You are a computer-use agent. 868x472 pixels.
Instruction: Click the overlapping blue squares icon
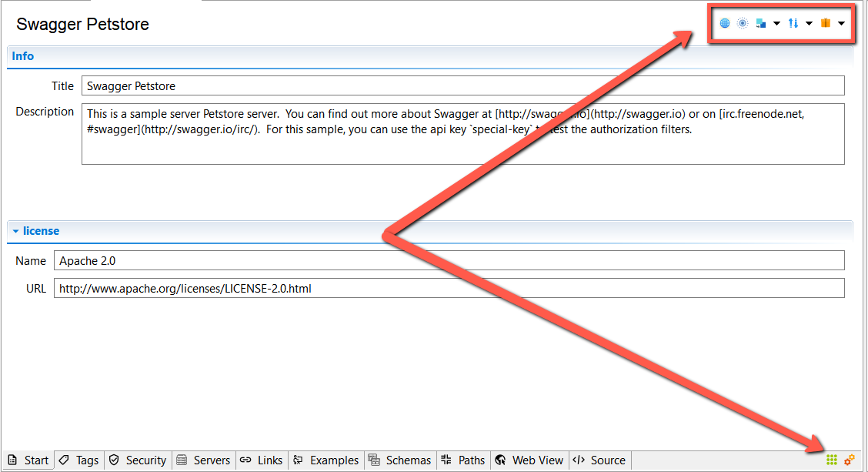[x=761, y=23]
